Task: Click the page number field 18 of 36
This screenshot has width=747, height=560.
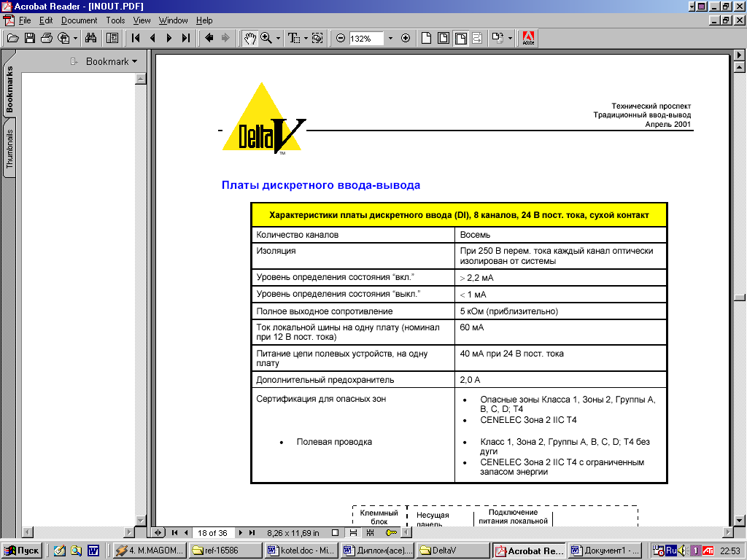Action: 212,533
